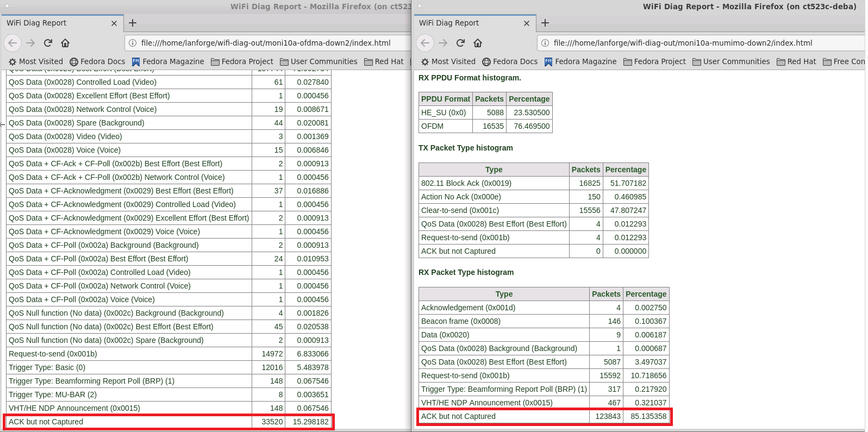
Task: Click 'PPDU Format' column header
Action: pos(445,99)
